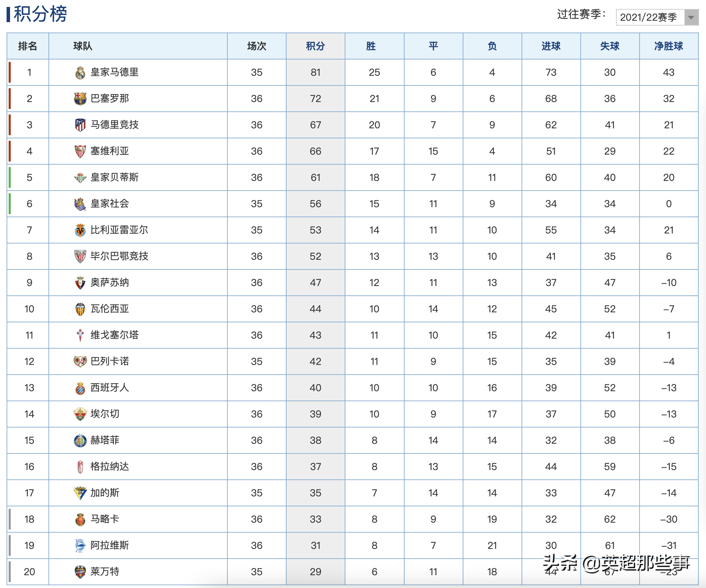Open team link 毕尔巴鄂竞技
The height and width of the screenshot is (588, 706).
119,256
